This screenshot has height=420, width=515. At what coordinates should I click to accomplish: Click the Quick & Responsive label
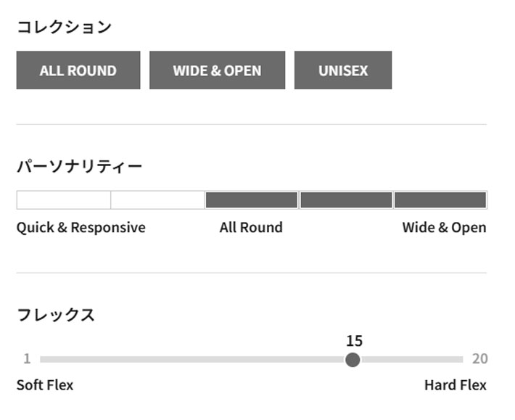tap(81, 228)
